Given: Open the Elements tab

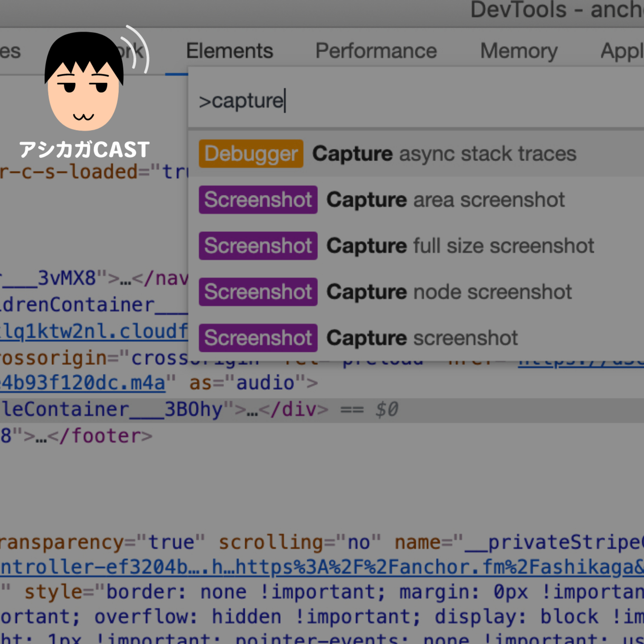Looking at the screenshot, I should [229, 51].
